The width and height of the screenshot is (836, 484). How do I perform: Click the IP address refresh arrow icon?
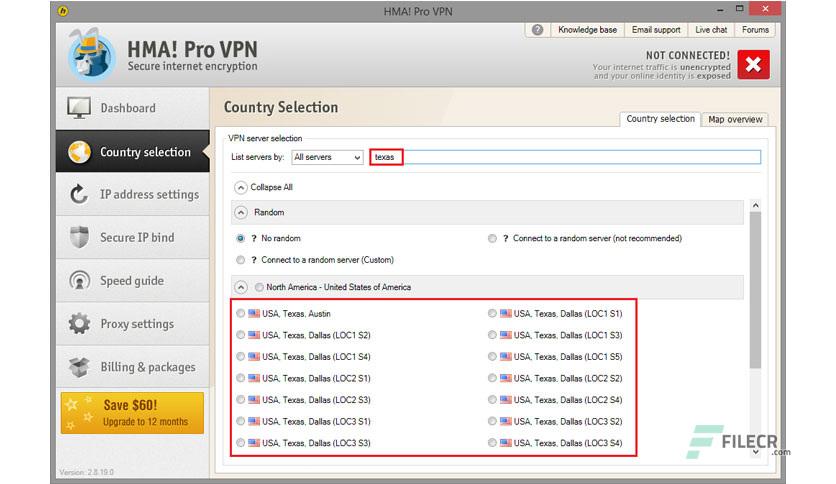(79, 195)
